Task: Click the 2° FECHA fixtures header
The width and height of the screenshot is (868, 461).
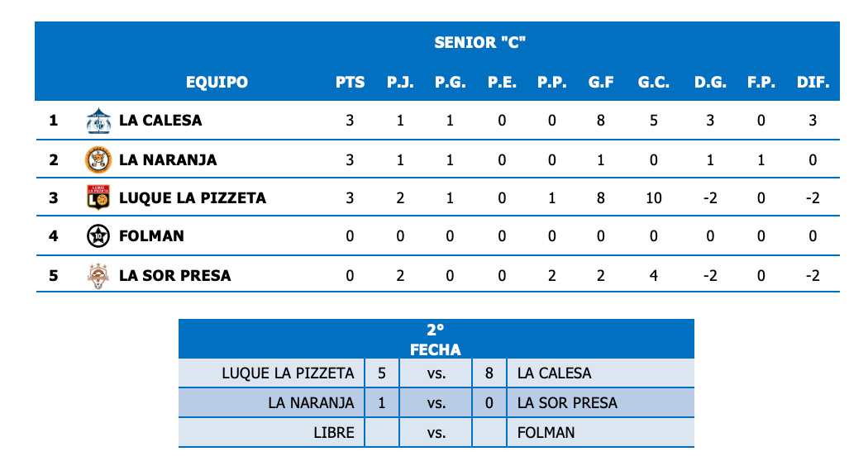Action: [436, 339]
